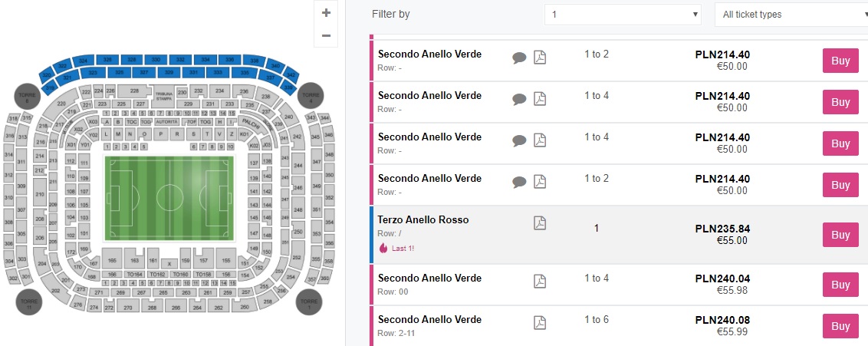The image size is (868, 346).
Task: Zoom in on the stadium map
Action: coord(326,13)
